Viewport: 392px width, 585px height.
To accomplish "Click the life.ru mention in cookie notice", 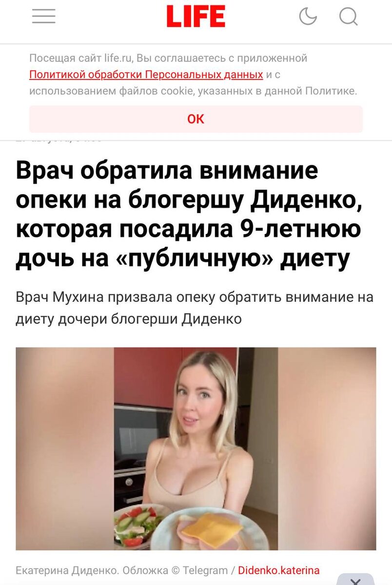I will coord(118,58).
